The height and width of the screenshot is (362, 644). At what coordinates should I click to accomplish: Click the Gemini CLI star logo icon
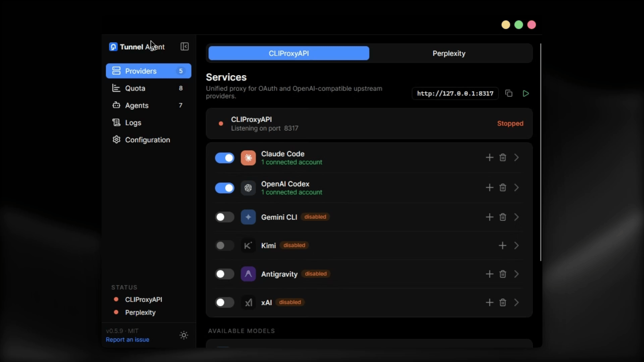click(248, 217)
